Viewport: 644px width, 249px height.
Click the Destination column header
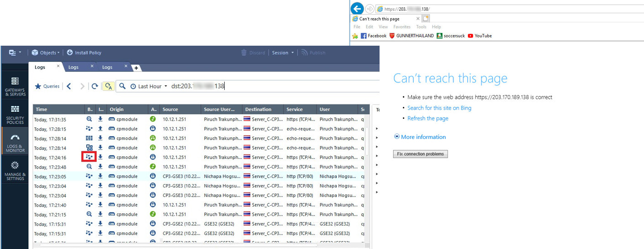coord(262,109)
